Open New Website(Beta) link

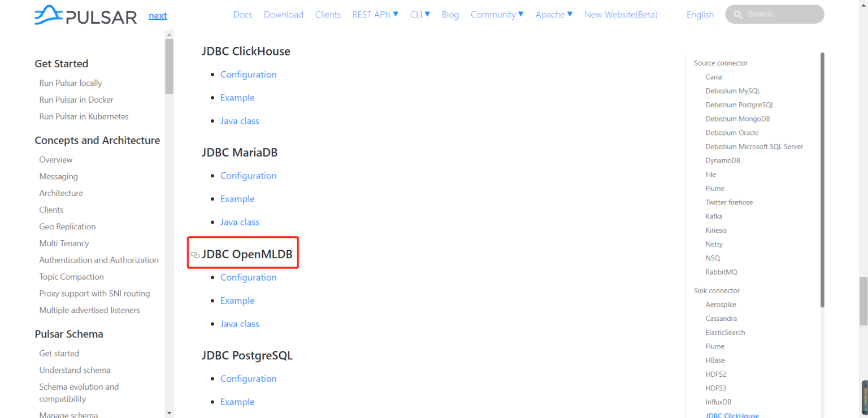coord(621,14)
